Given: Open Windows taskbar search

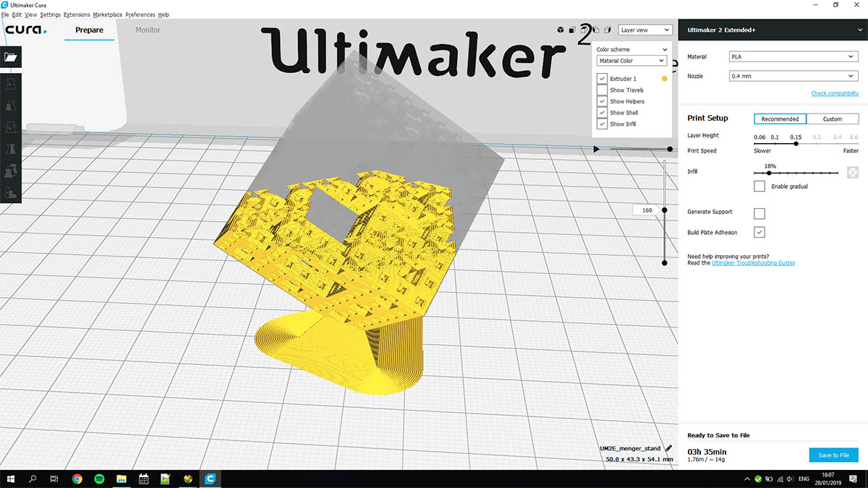Looking at the screenshot, I should 33,479.
